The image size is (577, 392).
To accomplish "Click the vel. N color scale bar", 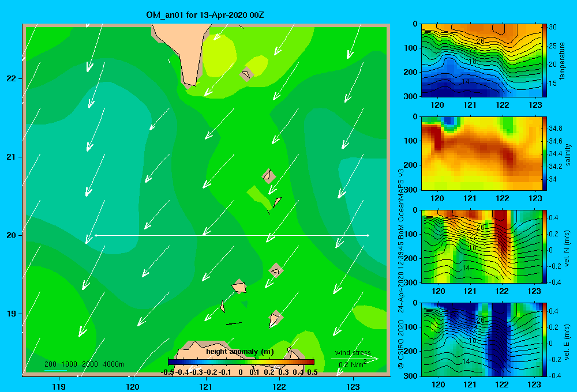I will point(545,246).
